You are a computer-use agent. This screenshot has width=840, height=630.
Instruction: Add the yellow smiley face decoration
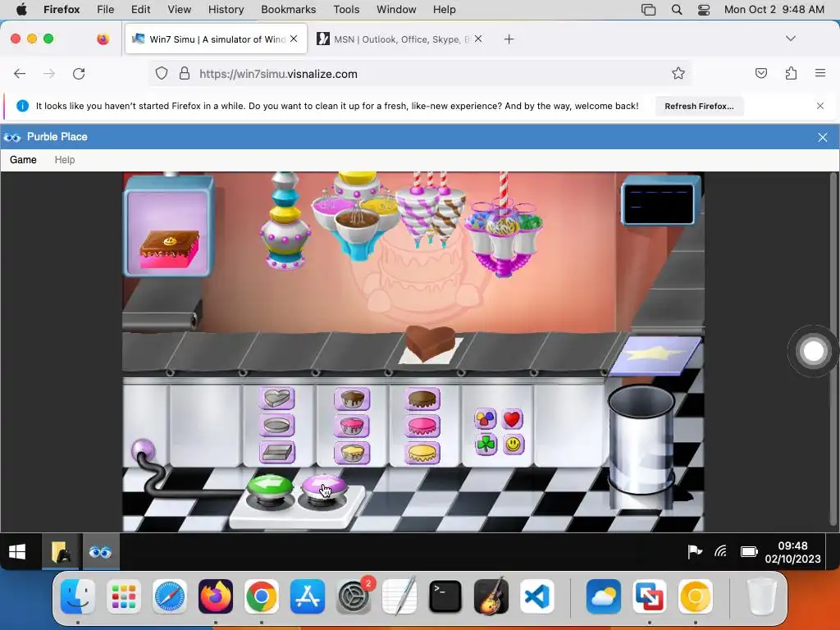click(x=513, y=445)
